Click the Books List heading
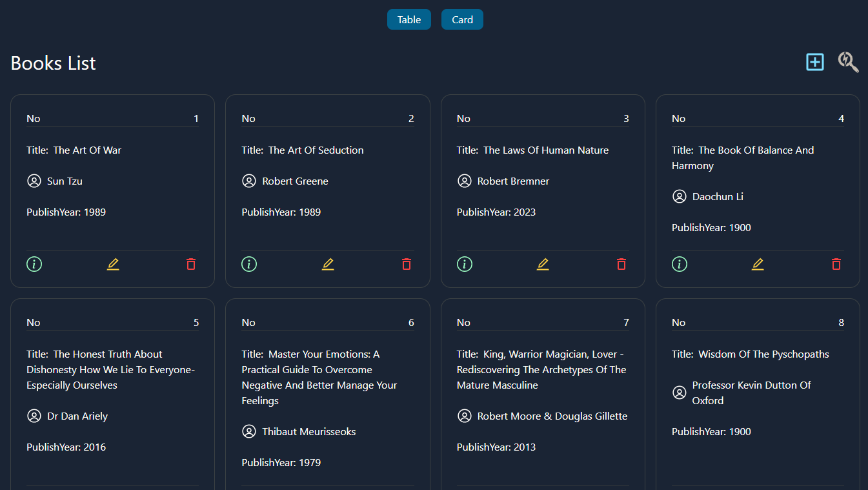This screenshot has height=490, width=868. 54,63
